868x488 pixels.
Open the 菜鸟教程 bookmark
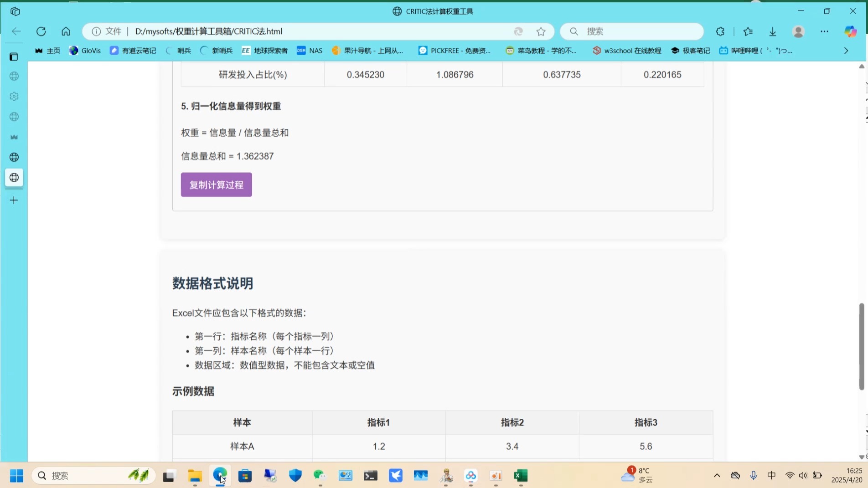tap(541, 51)
